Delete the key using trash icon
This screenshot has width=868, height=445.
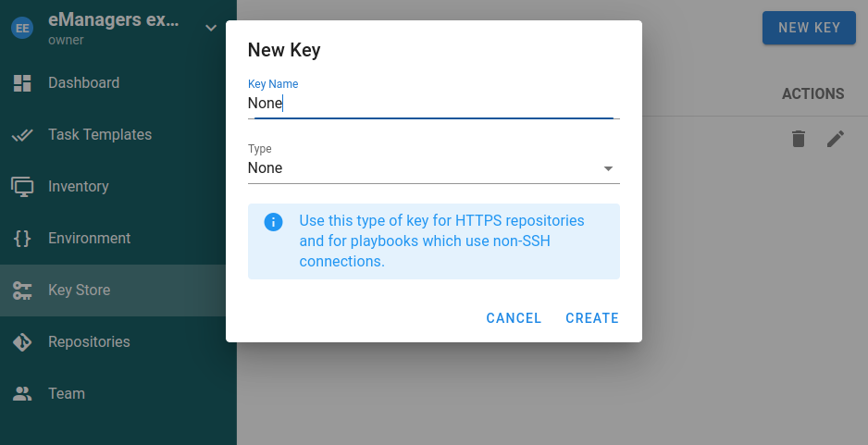pos(799,139)
